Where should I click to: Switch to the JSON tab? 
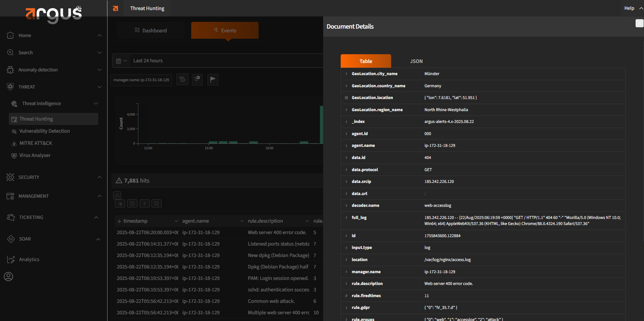pyautogui.click(x=416, y=61)
